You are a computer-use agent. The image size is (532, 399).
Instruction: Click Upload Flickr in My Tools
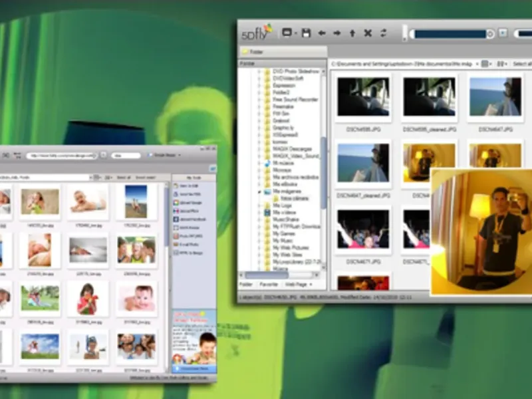186,211
